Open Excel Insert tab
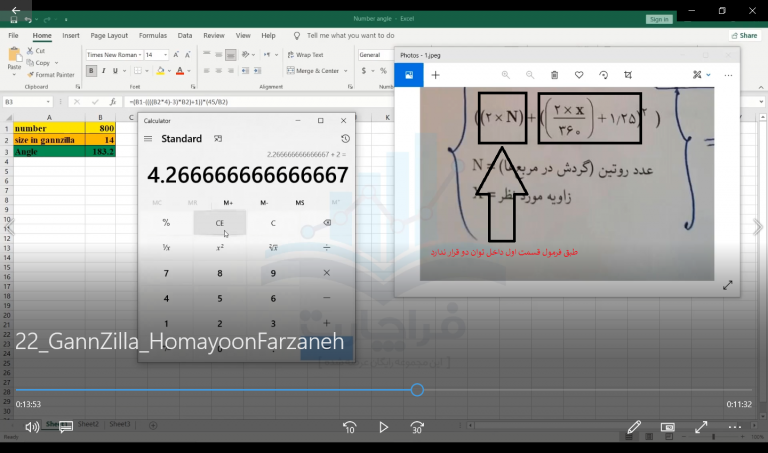The height and width of the screenshot is (453, 768). pyautogui.click(x=71, y=36)
